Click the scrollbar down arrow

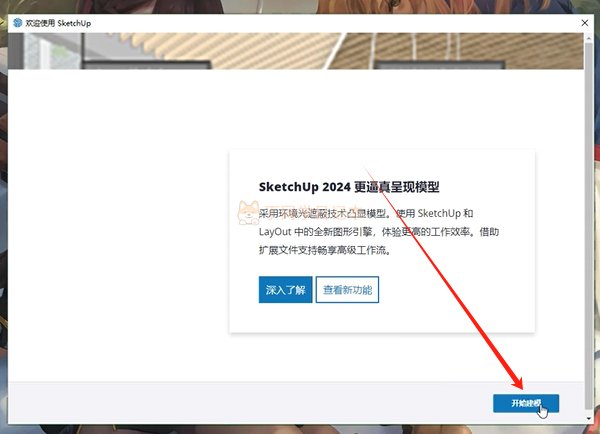[588, 419]
